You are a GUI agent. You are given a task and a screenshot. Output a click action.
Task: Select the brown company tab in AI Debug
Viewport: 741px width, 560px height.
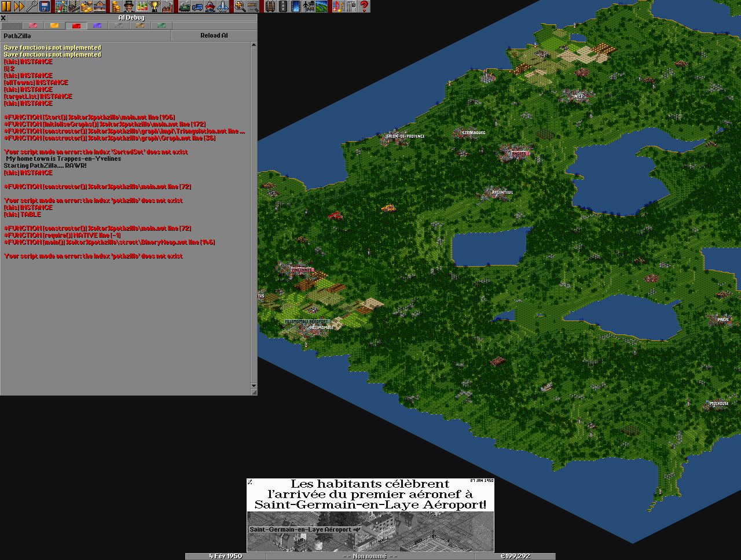[140, 25]
